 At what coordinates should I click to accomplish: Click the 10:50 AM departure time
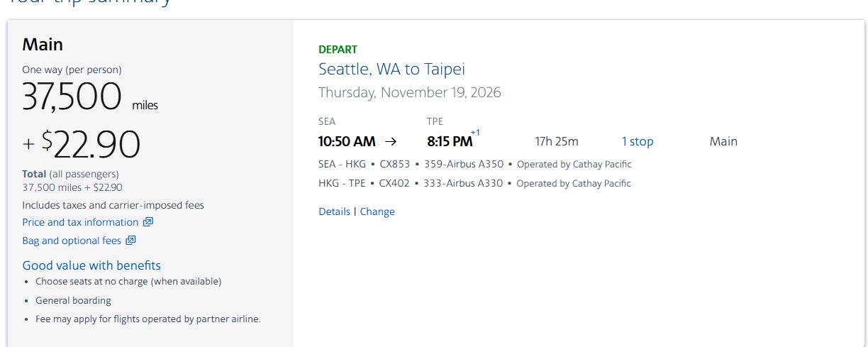(347, 141)
